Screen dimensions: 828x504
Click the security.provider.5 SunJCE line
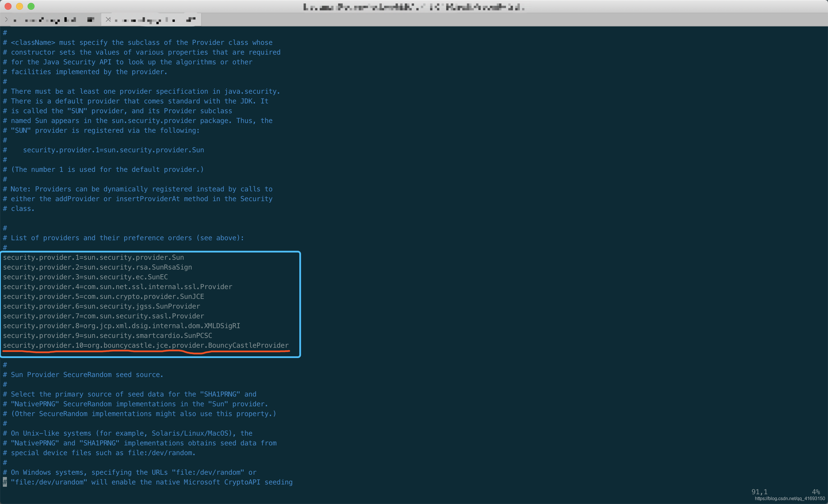point(103,297)
